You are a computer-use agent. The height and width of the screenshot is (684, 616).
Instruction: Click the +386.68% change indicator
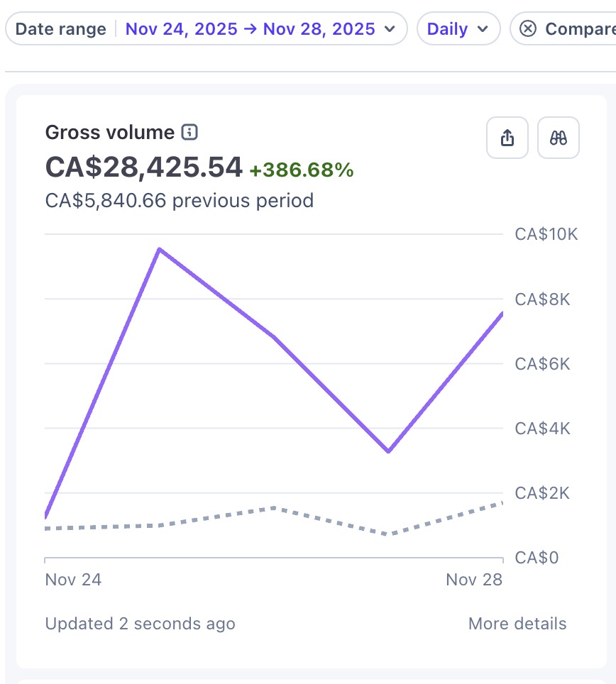coord(301,170)
